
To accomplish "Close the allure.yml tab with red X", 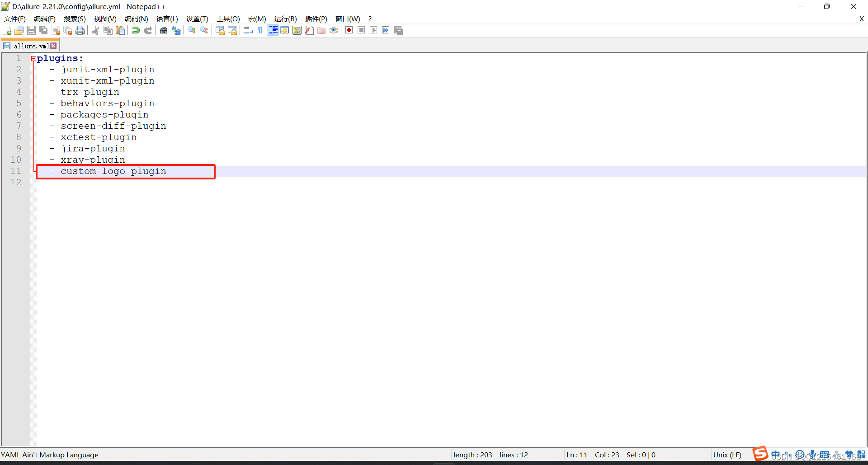I will point(54,46).
